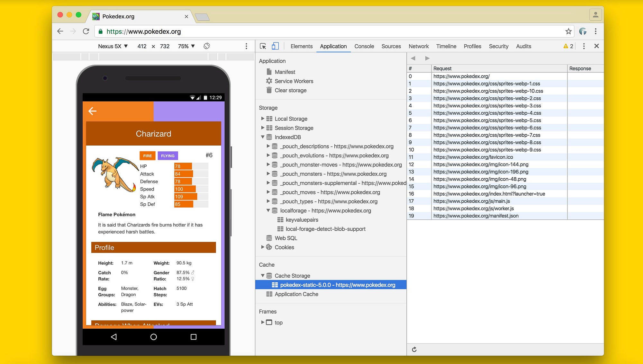Screen dimensions: 643x364
Task: Click the Clear storage panel item
Action: 290,90
